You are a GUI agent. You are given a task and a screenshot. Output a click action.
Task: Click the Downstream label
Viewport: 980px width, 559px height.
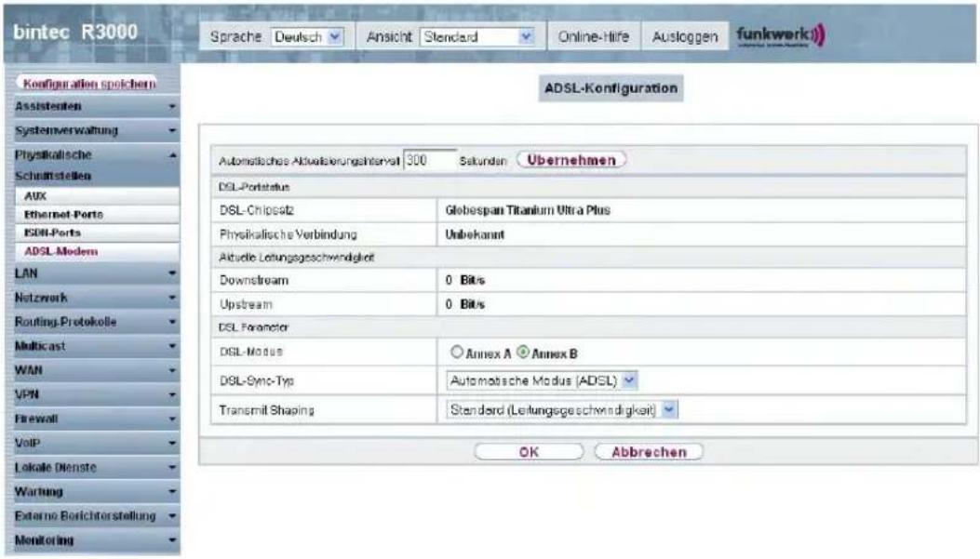coord(254,281)
